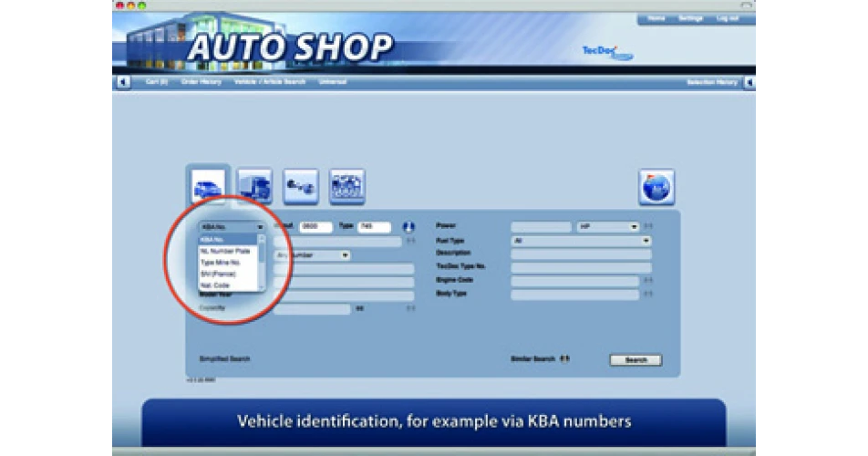Image resolution: width=868 pixels, height=456 pixels.
Task: Open the HP power unit dropdown
Action: 608,227
